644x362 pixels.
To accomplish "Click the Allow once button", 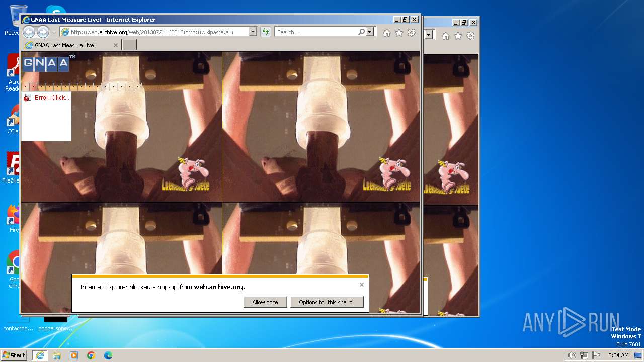I will (265, 302).
